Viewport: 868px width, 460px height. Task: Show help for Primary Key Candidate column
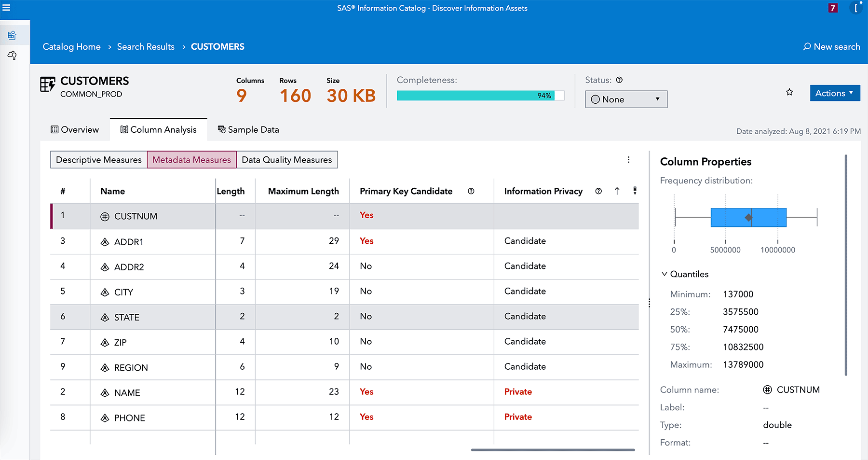pos(471,191)
